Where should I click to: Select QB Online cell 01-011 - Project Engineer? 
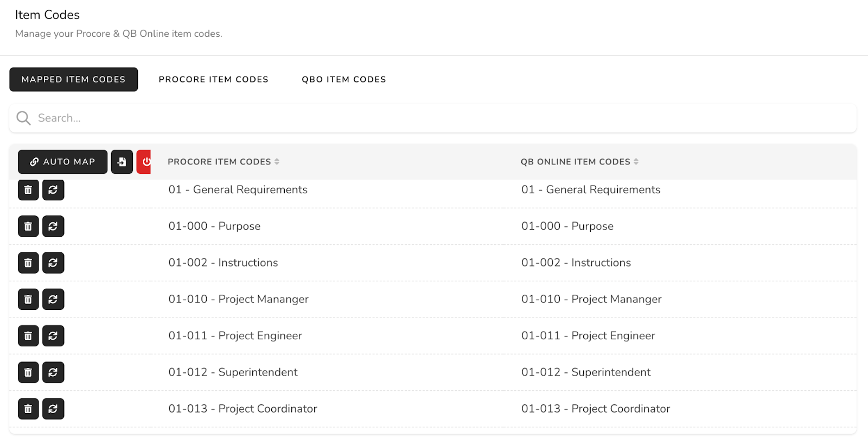(x=588, y=336)
